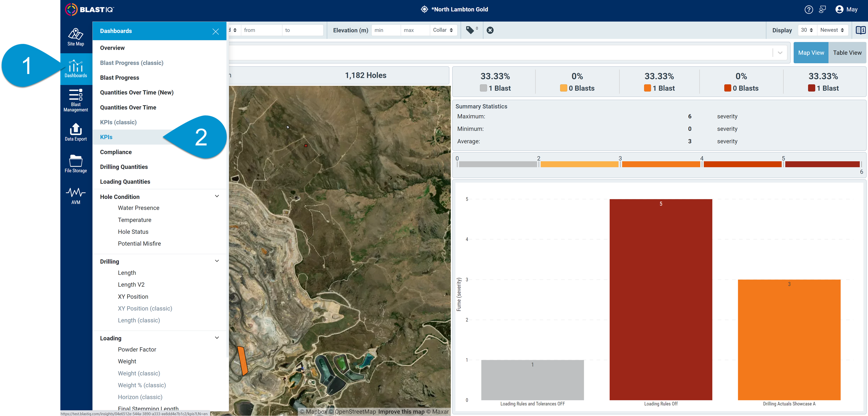Image resolution: width=868 pixels, height=416 pixels.
Task: Open the Improve this map link
Action: pyautogui.click(x=401, y=412)
